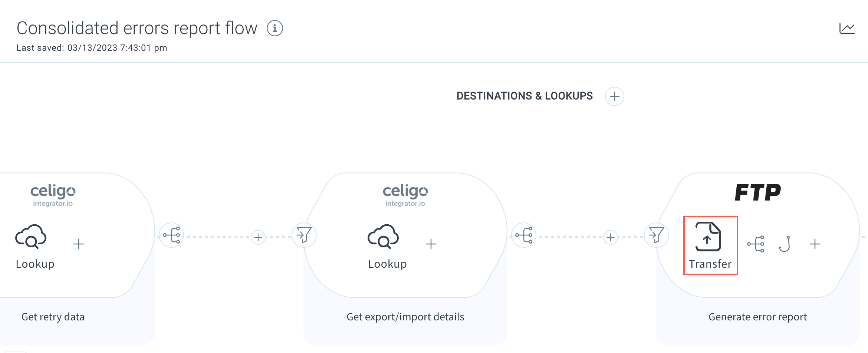
Task: Open Get export/import details Lookup cloud icon
Action: click(384, 236)
